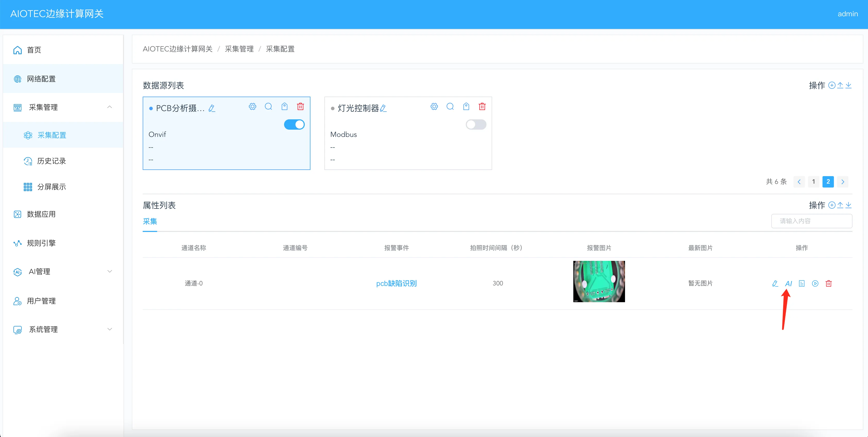The width and height of the screenshot is (868, 437).
Task: Open settings gear on PCB分析摄 card
Action: pyautogui.click(x=252, y=107)
